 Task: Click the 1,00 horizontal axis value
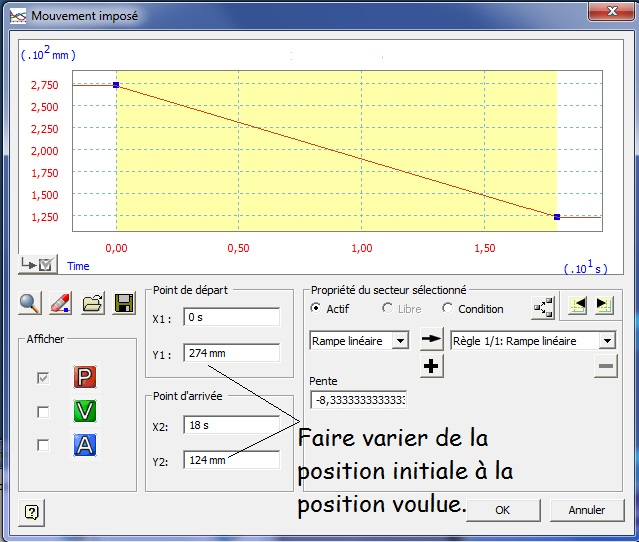(x=362, y=248)
